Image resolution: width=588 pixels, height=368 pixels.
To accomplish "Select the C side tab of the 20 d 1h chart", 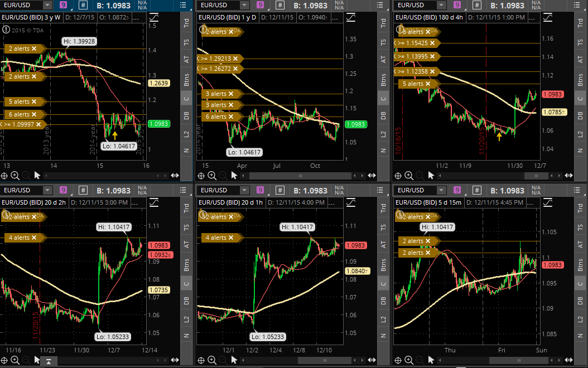I will coord(383,284).
